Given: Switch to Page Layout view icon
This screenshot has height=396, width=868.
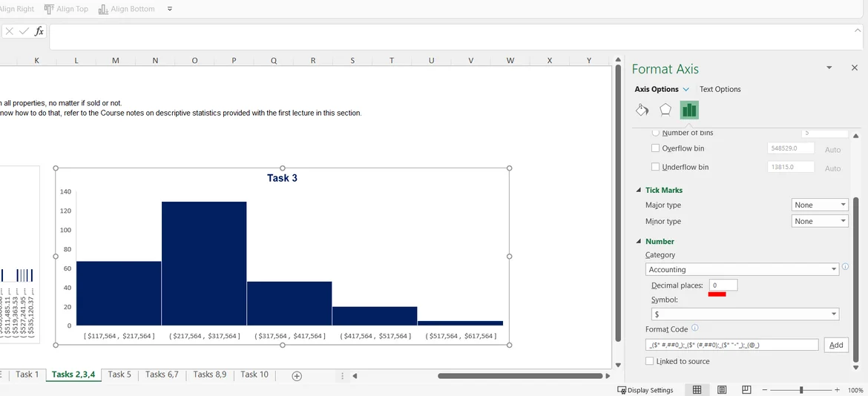Looking at the screenshot, I should 722,390.
